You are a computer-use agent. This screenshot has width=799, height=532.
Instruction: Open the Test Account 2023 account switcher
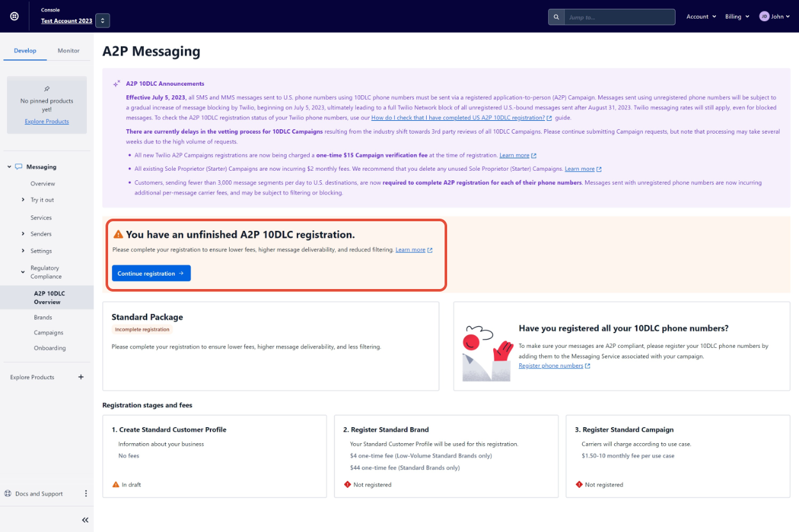click(102, 20)
